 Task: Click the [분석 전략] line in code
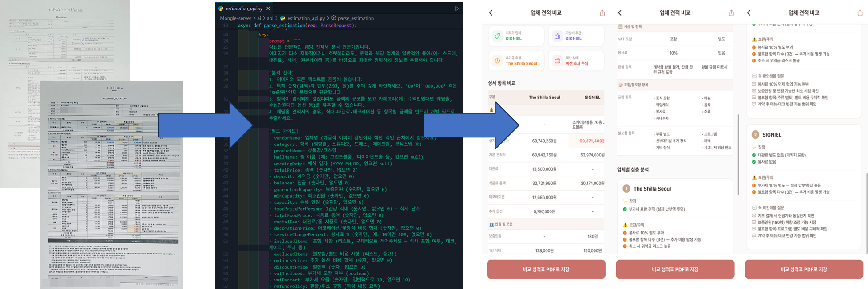pyautogui.click(x=281, y=73)
